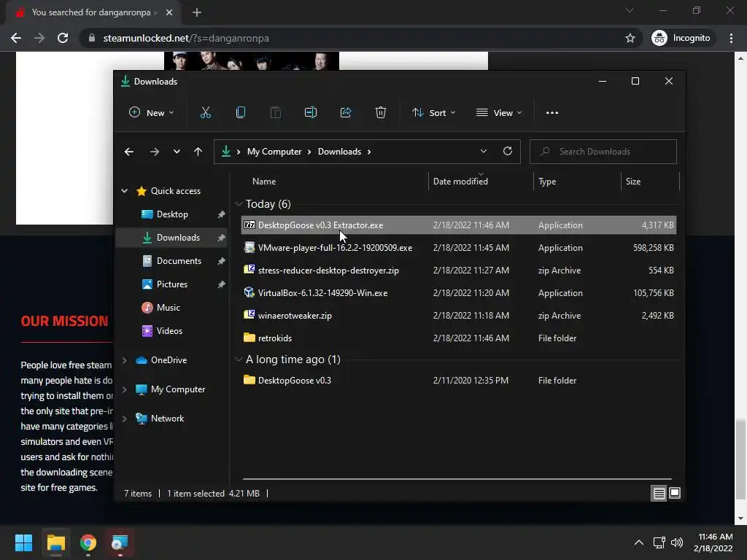Click the taskbar clock and date
This screenshot has height=560, width=747.
tap(713, 542)
